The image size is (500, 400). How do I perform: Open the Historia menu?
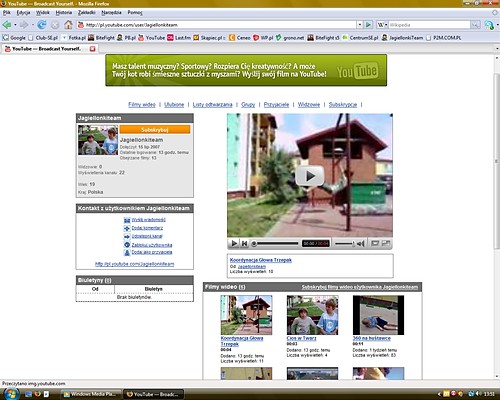(x=64, y=13)
